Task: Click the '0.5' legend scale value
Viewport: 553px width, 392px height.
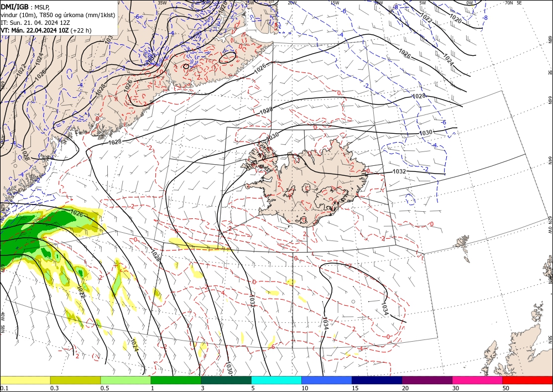Action: 105,388
